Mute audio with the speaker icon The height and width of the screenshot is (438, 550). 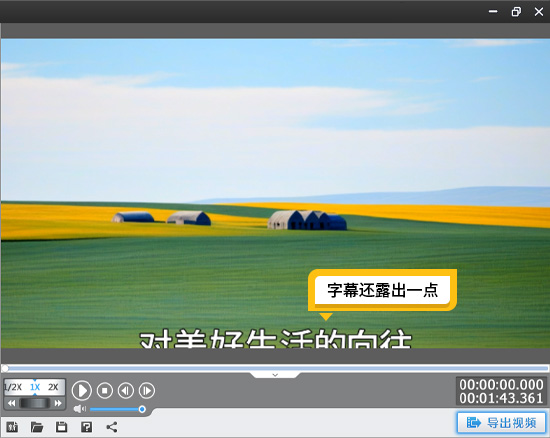pyautogui.click(x=80, y=409)
